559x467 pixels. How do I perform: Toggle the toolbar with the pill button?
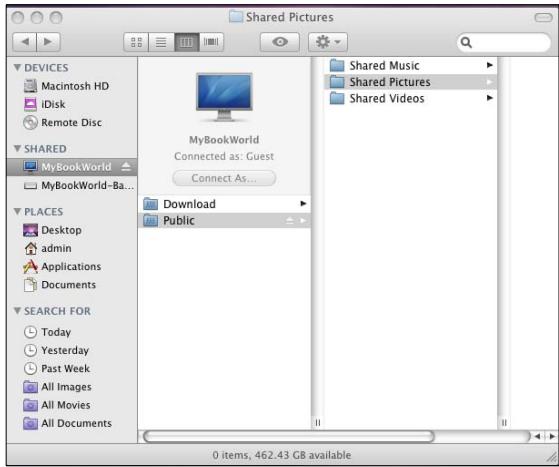click(543, 17)
